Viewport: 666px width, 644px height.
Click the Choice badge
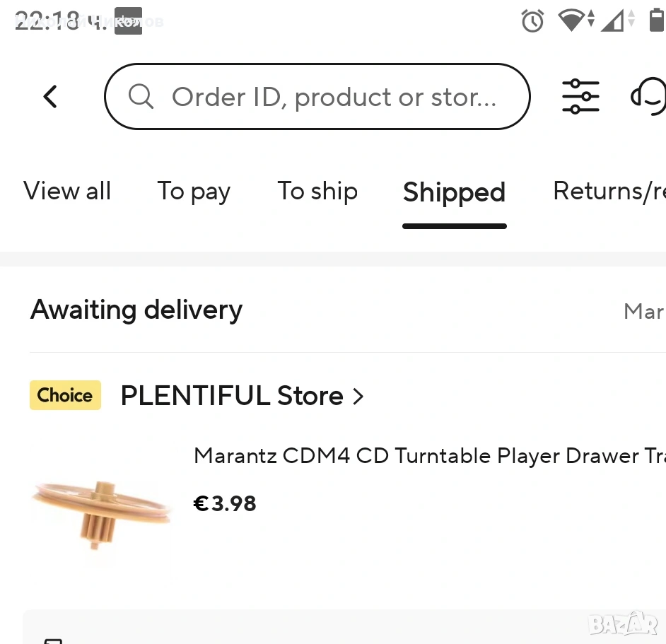(65, 395)
